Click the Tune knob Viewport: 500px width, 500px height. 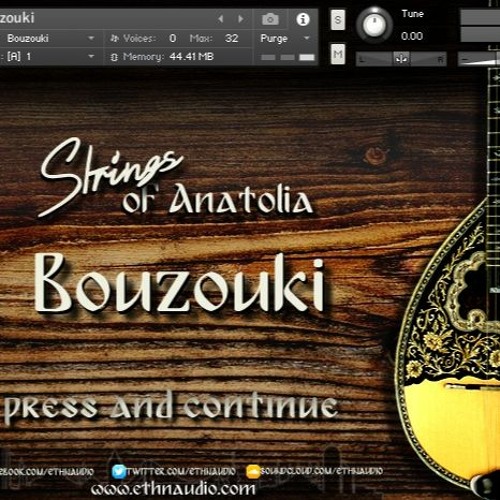click(x=374, y=24)
